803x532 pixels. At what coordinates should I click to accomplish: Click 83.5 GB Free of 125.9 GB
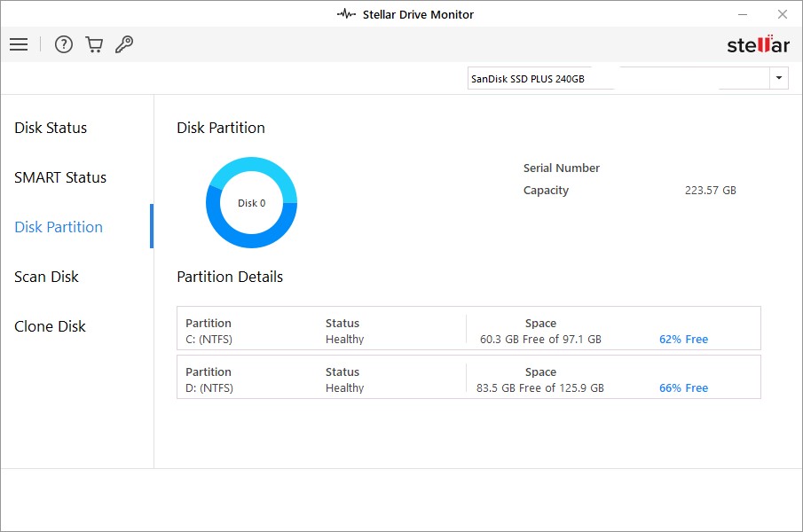click(540, 387)
